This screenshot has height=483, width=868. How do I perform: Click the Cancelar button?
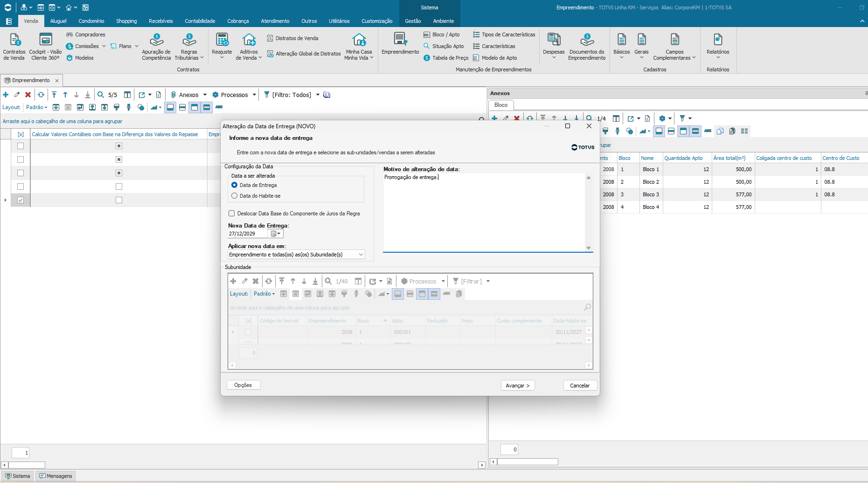pyautogui.click(x=580, y=386)
